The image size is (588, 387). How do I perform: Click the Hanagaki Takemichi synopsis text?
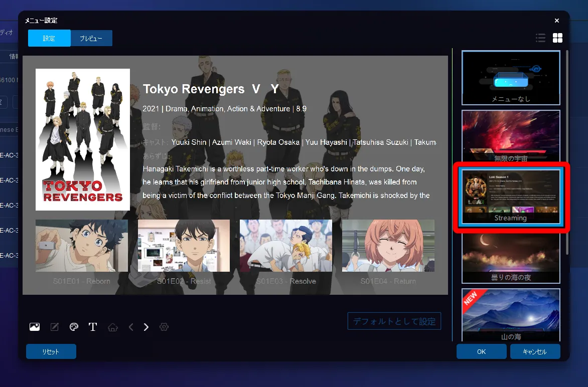pyautogui.click(x=286, y=182)
